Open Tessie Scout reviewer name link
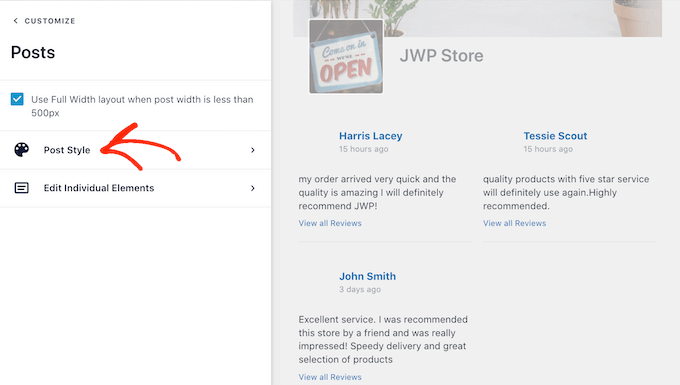The width and height of the screenshot is (680, 385). tap(555, 136)
